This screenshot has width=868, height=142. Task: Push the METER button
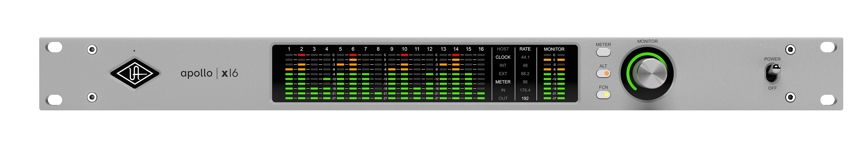click(603, 52)
